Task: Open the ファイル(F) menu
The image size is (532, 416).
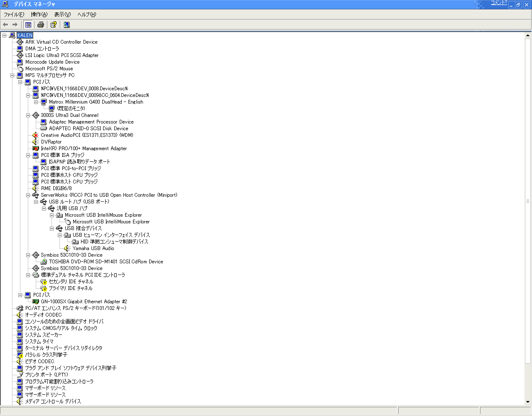Action: (14, 15)
